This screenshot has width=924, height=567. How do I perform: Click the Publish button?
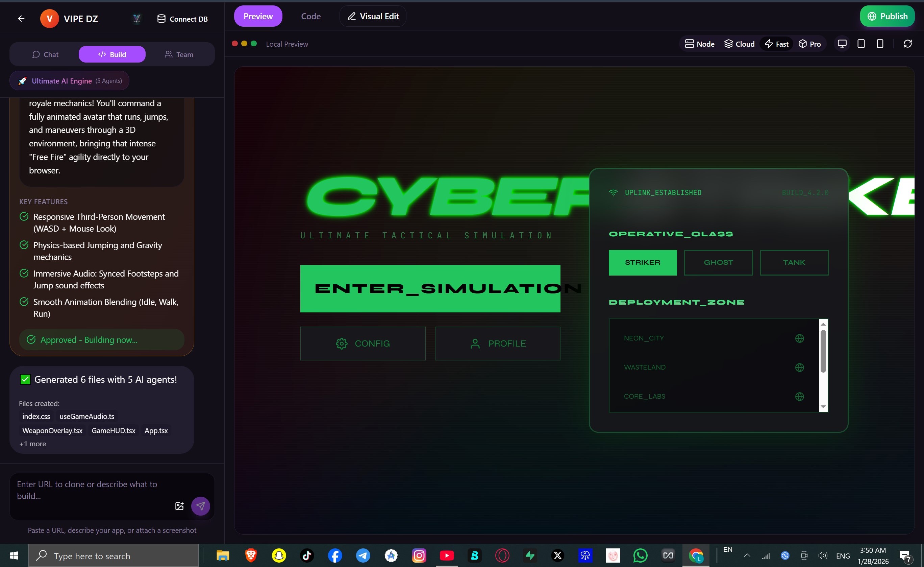(887, 16)
